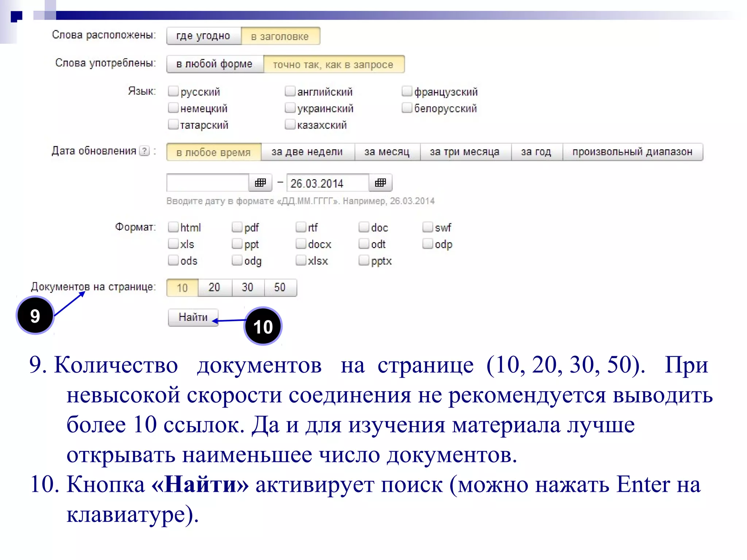Open calendar picker for the start date
This screenshot has height=560, width=747.
pos(260,183)
